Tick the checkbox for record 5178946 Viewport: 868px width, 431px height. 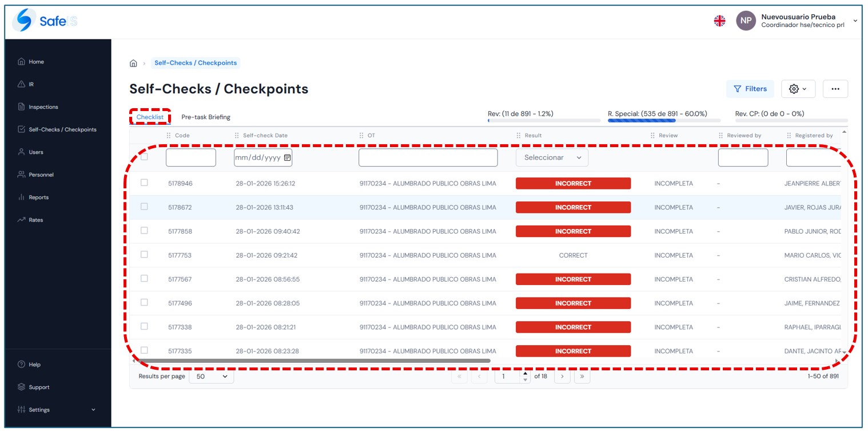point(144,183)
